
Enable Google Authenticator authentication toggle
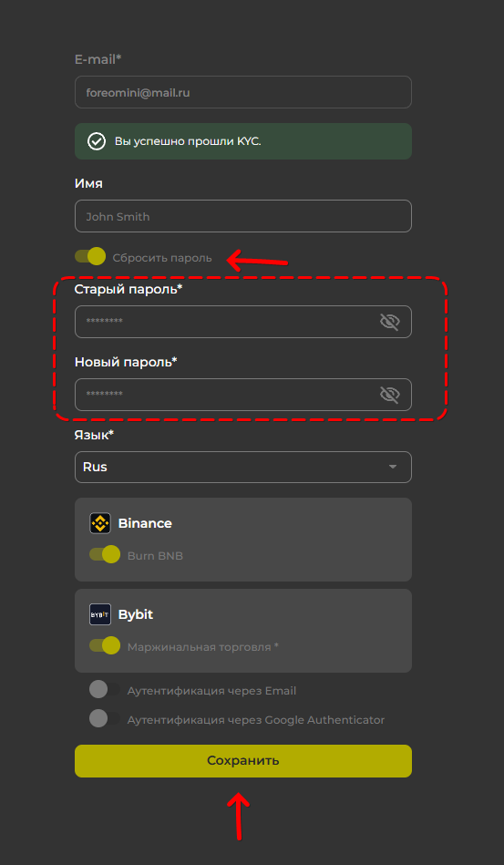(x=105, y=719)
